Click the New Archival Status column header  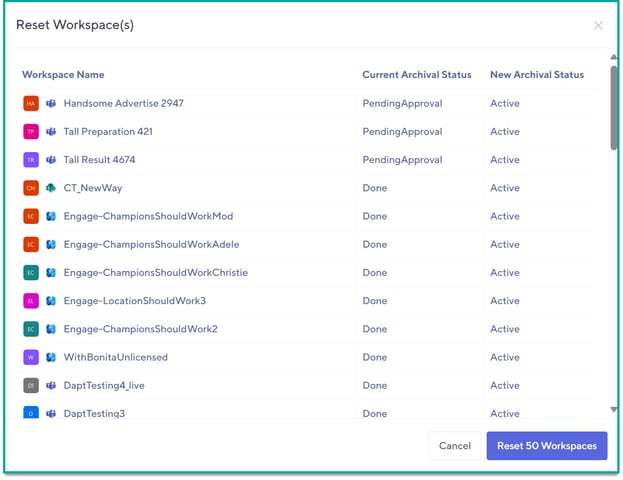pyautogui.click(x=536, y=75)
